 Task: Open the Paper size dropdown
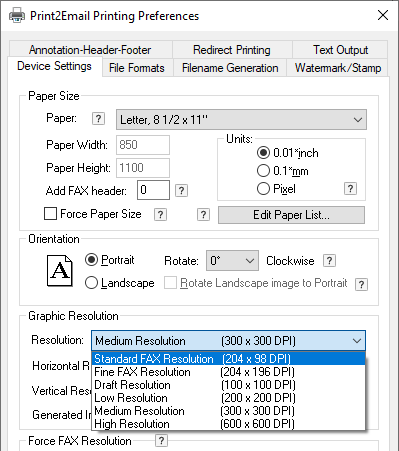[241, 119]
